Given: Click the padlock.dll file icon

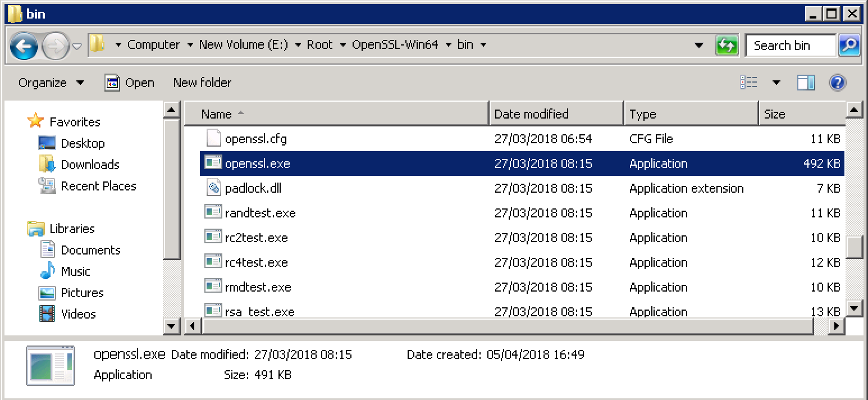Looking at the screenshot, I should pos(213,188).
